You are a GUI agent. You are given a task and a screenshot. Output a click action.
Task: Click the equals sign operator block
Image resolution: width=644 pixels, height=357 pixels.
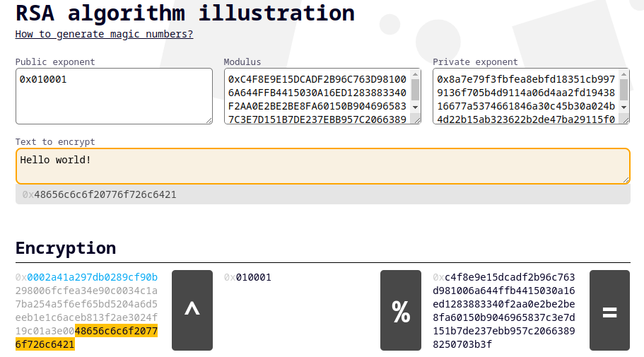coord(609,310)
